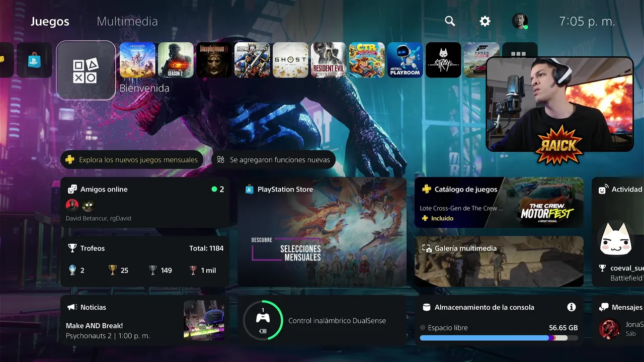The width and height of the screenshot is (644, 362).
Task: Open the search magnifier icon
Action: 450,21
